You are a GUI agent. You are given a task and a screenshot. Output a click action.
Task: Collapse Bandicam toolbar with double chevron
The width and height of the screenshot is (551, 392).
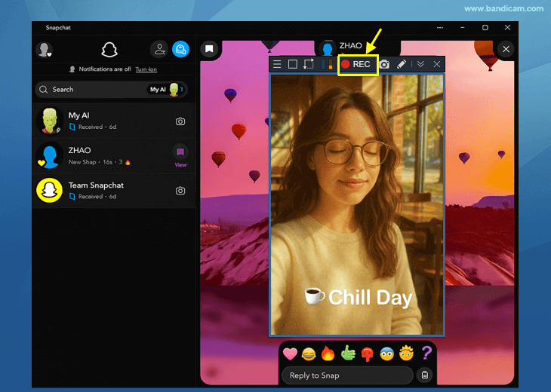420,64
